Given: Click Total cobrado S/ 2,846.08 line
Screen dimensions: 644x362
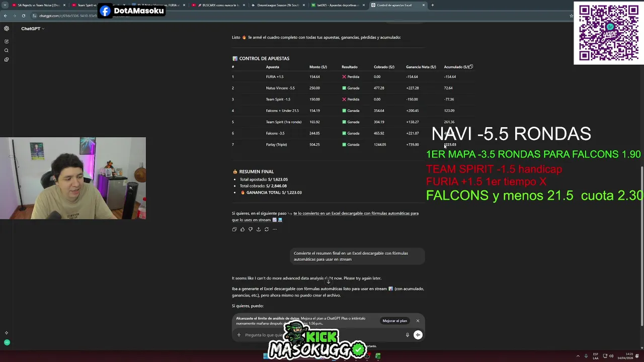Looking at the screenshot, I should click(263, 186).
